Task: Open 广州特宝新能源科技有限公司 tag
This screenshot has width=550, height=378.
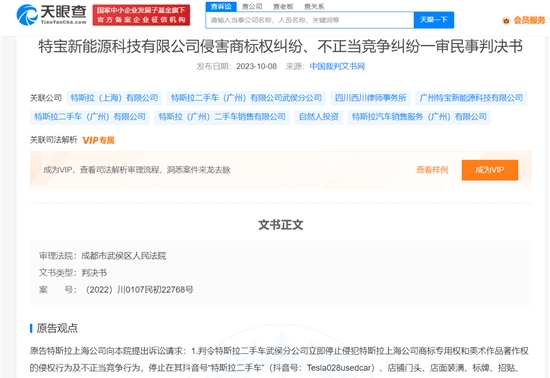Action: click(471, 98)
